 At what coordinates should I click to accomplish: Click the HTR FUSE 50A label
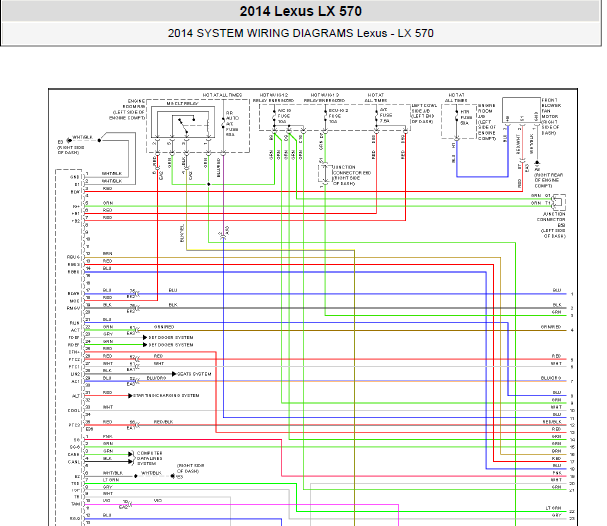[x=466, y=117]
